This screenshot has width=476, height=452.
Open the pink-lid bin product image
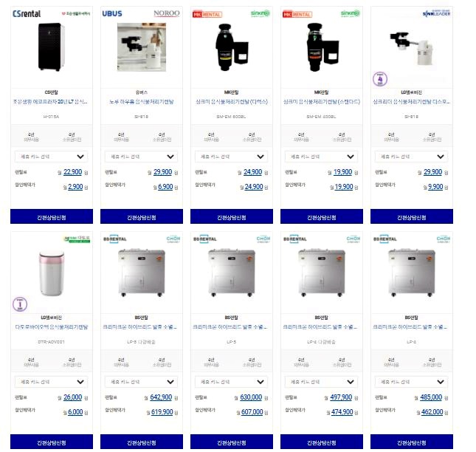tap(52, 273)
